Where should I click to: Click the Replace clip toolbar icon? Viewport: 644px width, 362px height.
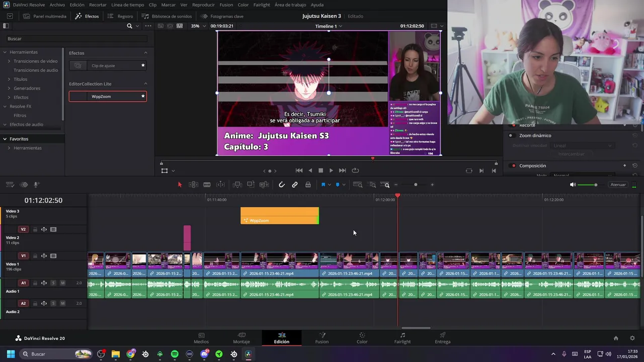click(264, 185)
